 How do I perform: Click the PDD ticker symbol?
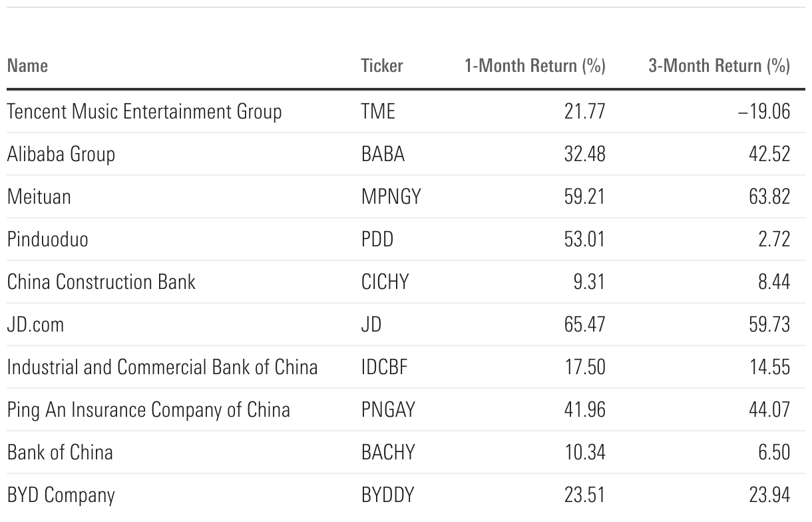pyautogui.click(x=377, y=239)
